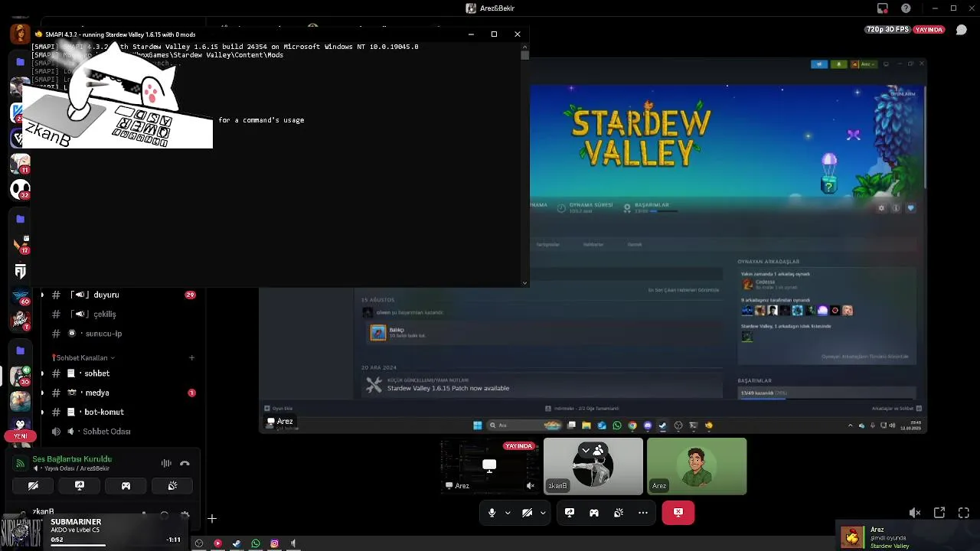Add channel to Sohbet Kanalları with plus
Screen dimensions: 980x551
191,357
